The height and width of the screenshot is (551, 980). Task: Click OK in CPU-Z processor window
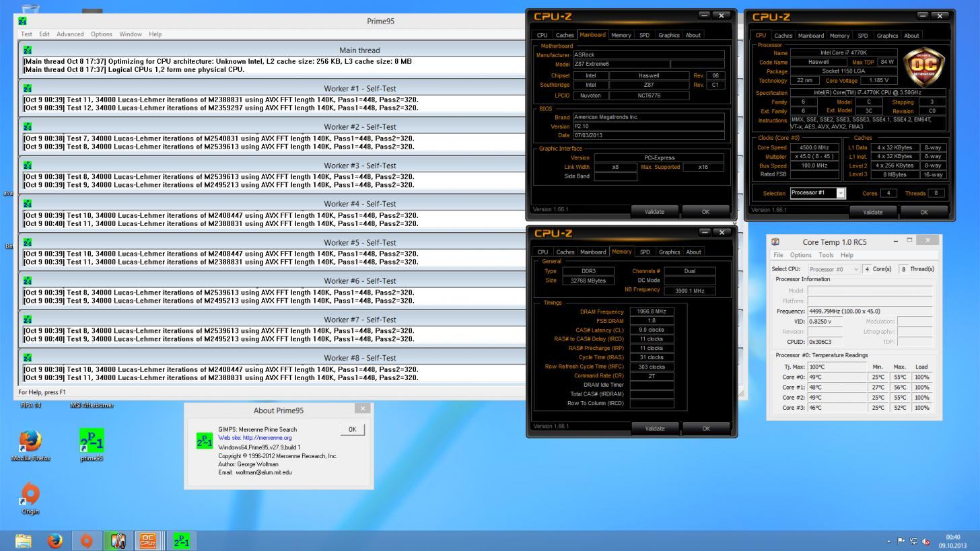(923, 212)
